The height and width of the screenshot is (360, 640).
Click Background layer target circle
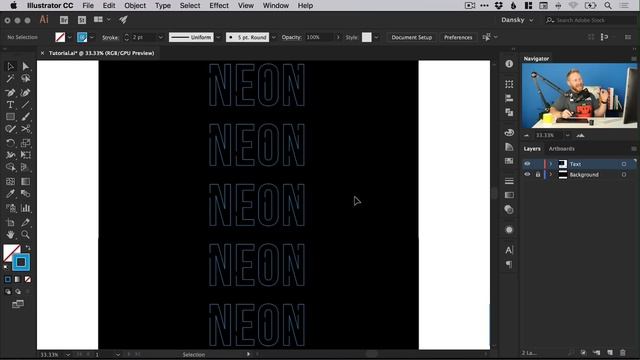[x=624, y=174]
